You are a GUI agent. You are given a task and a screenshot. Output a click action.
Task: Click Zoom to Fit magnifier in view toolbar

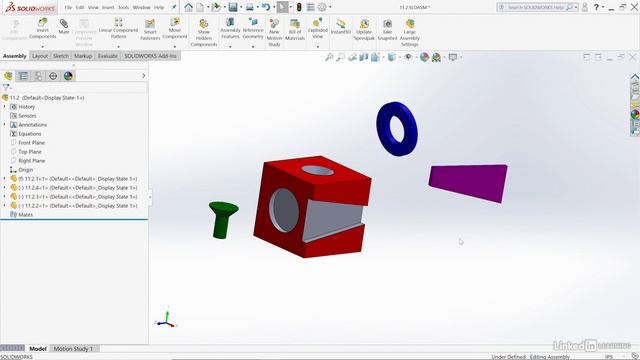329,57
